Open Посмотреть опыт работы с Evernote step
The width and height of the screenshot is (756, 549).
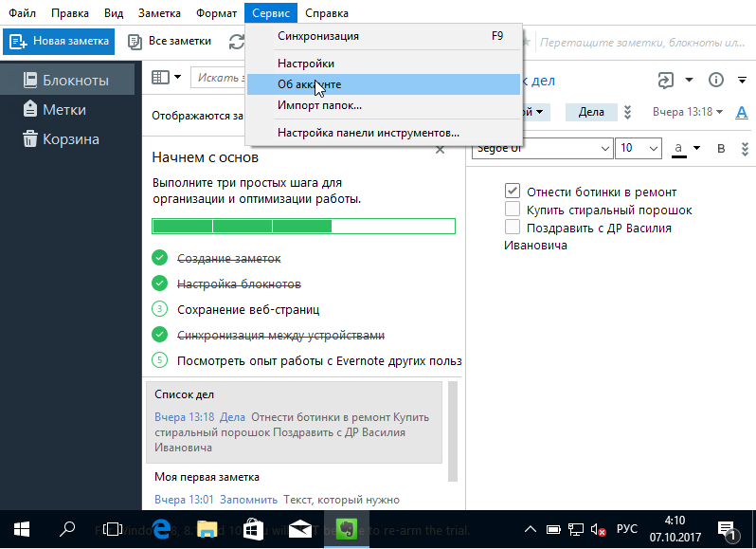point(319,361)
